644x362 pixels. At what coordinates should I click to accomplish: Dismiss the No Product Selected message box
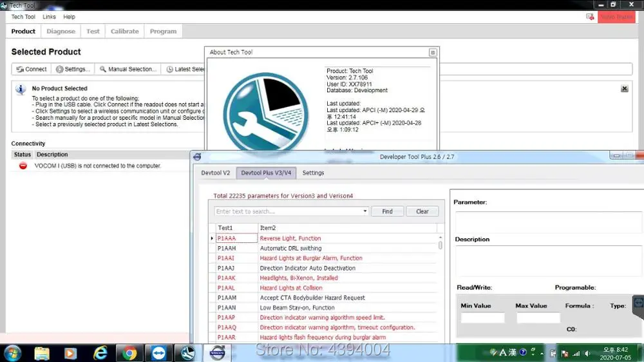624,88
